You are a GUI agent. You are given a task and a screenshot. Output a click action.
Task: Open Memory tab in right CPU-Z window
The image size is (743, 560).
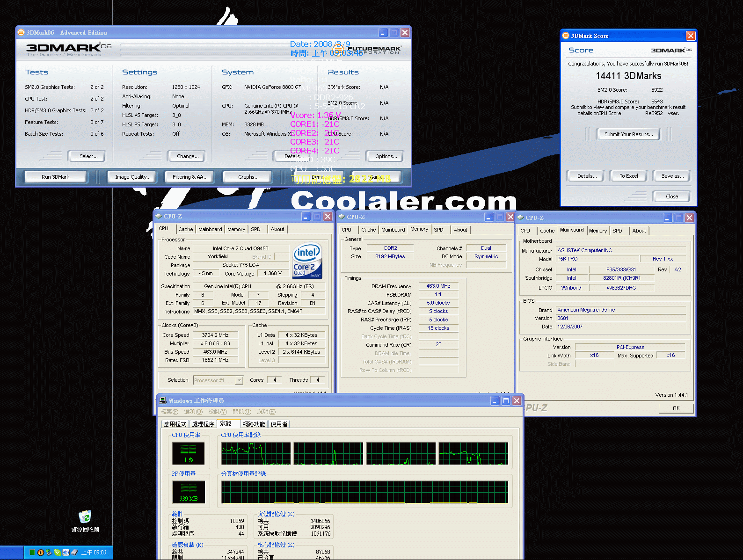point(598,231)
